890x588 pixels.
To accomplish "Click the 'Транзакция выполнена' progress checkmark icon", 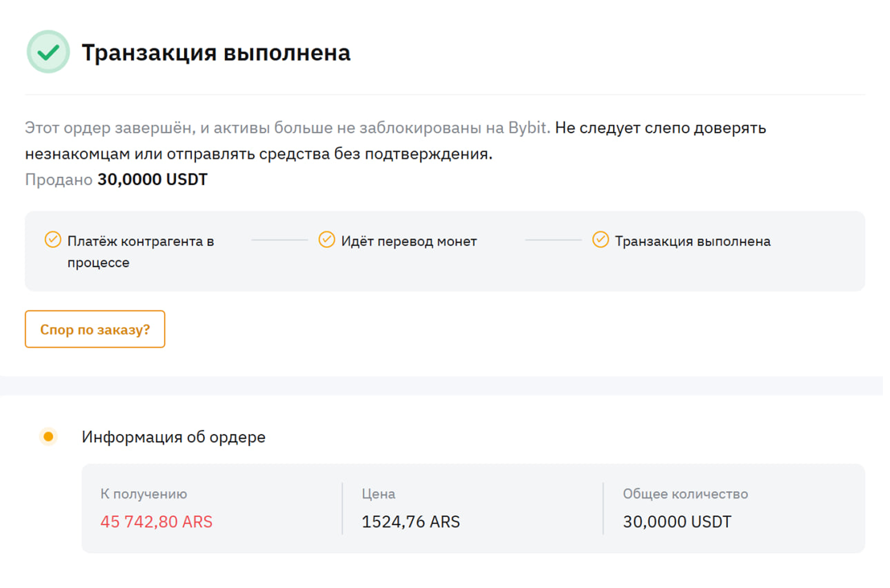I will tap(600, 240).
